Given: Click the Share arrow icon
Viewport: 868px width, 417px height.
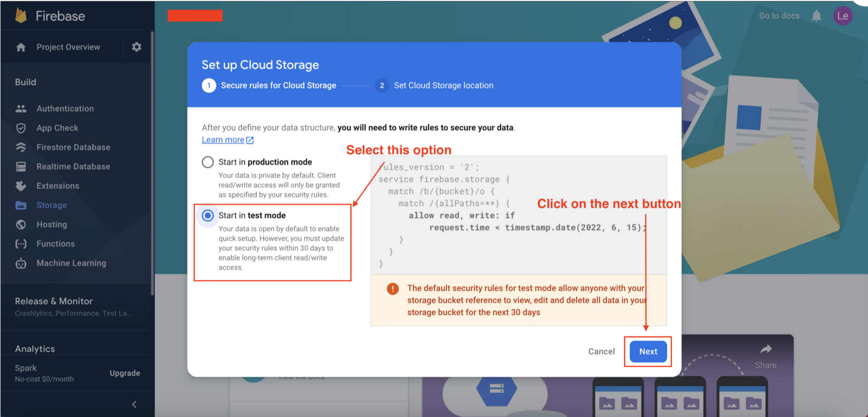Looking at the screenshot, I should coord(765,349).
